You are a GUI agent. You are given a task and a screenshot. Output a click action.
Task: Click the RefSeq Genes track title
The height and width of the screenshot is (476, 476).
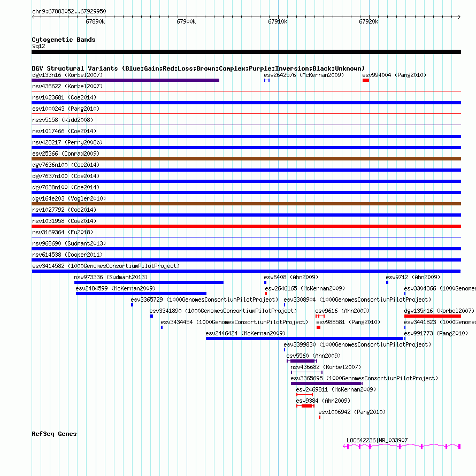coord(55,434)
